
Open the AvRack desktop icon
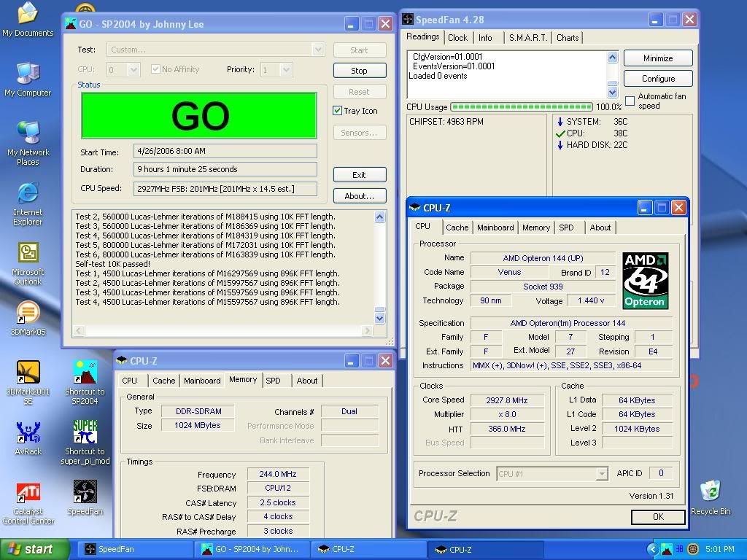click(28, 432)
